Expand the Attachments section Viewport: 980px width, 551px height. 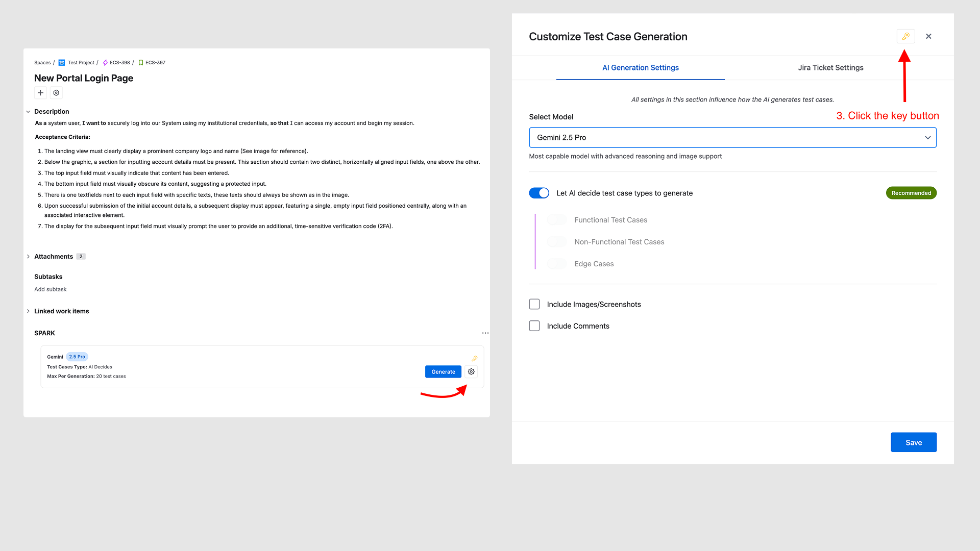coord(28,256)
